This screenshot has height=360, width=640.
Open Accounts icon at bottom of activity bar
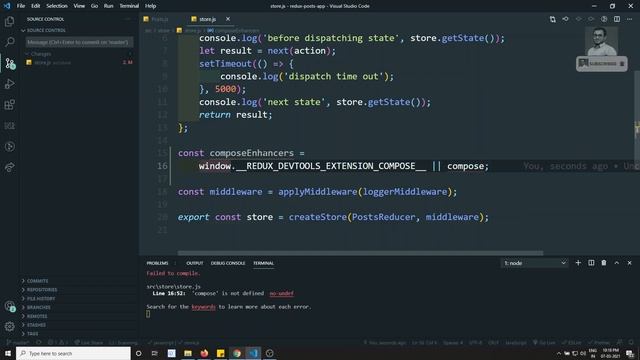pyautogui.click(x=9, y=306)
